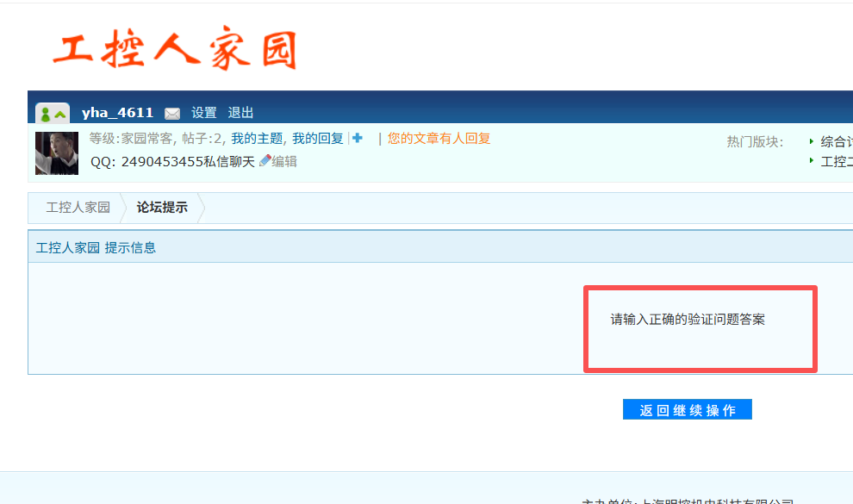Image resolution: width=853 pixels, height=504 pixels.
Task: Open the yha_4611 username profile link
Action: (117, 113)
